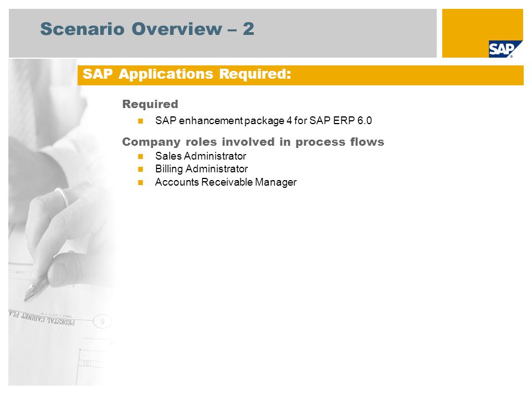
Task: Select the 'Scenario Overview – 2' slide title
Action: (x=147, y=29)
